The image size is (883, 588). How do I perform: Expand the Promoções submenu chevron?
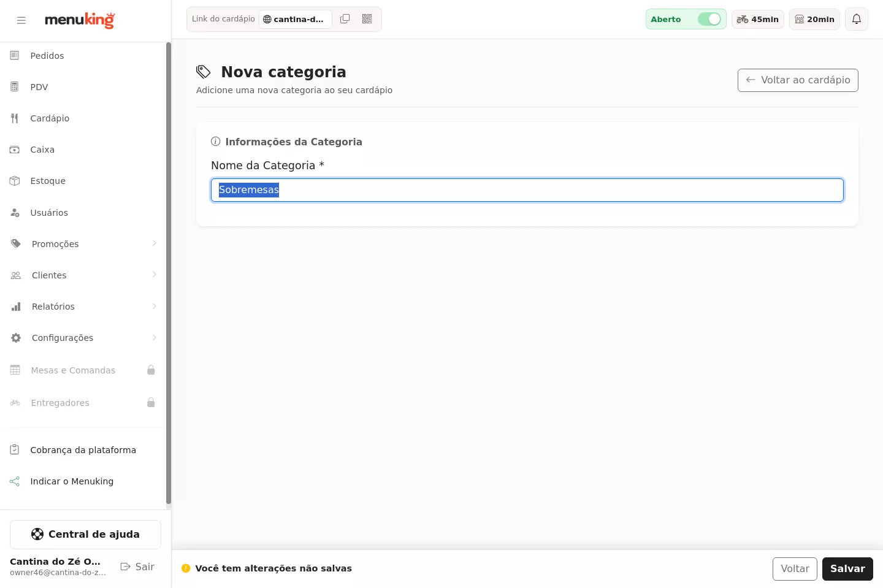pos(155,243)
